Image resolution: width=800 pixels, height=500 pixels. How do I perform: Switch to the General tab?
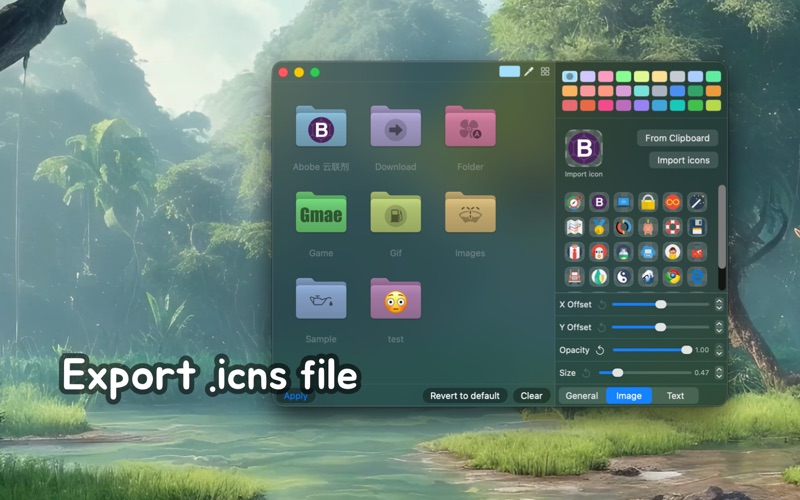point(582,396)
